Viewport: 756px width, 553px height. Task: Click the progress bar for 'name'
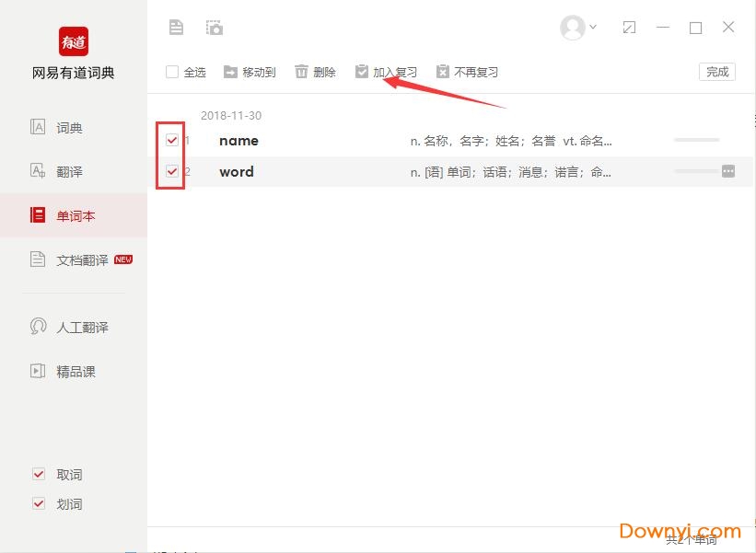pyautogui.click(x=696, y=140)
